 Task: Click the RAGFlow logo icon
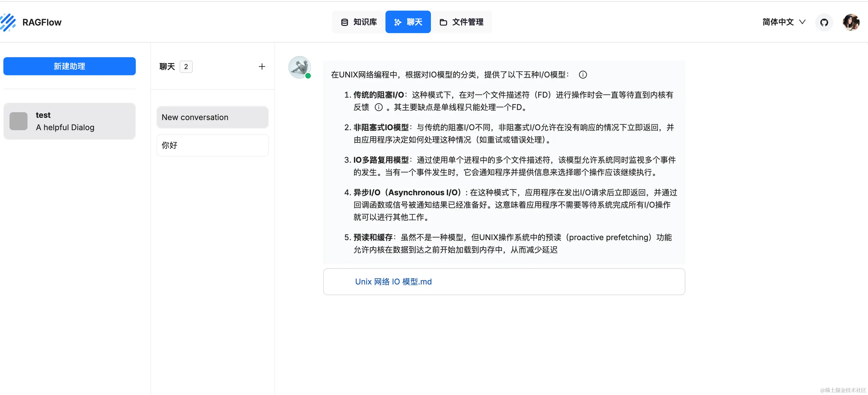(8, 22)
